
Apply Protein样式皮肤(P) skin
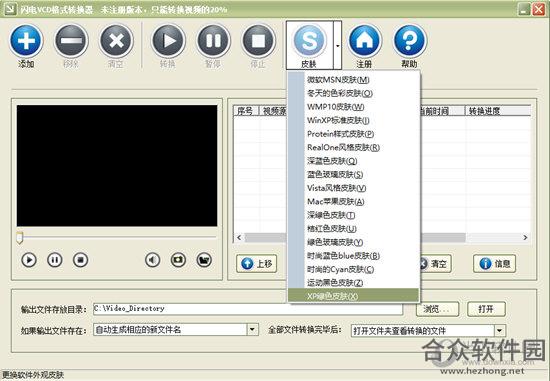click(354, 134)
